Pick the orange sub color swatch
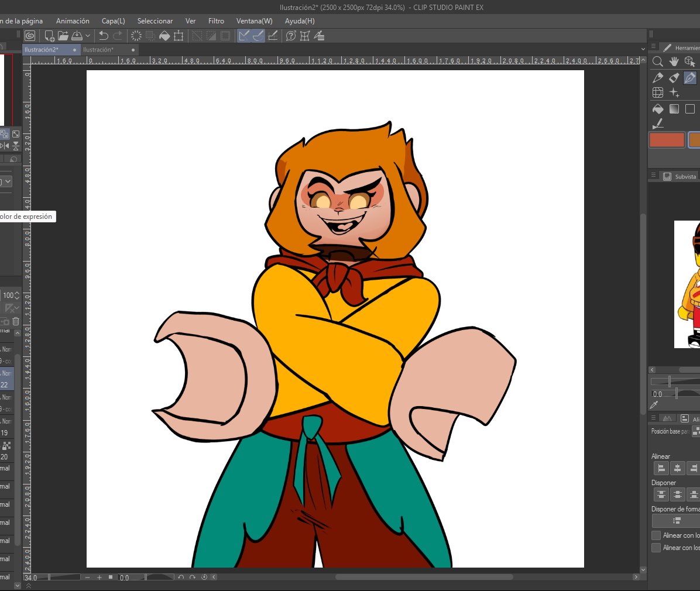Screen dimensions: 700x591 694,140
